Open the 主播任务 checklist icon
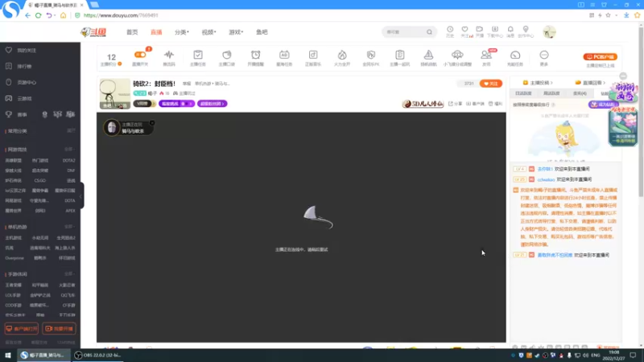 pyautogui.click(x=198, y=55)
